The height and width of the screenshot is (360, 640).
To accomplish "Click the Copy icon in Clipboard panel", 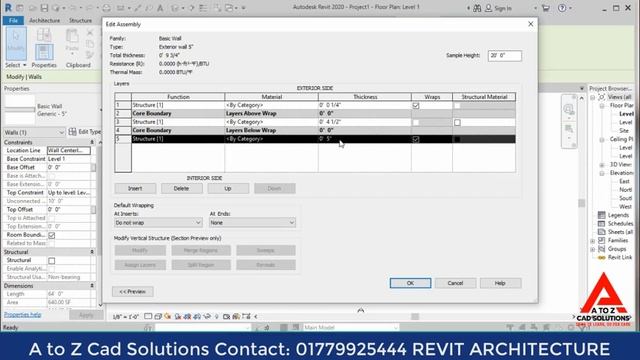I will click(90, 43).
